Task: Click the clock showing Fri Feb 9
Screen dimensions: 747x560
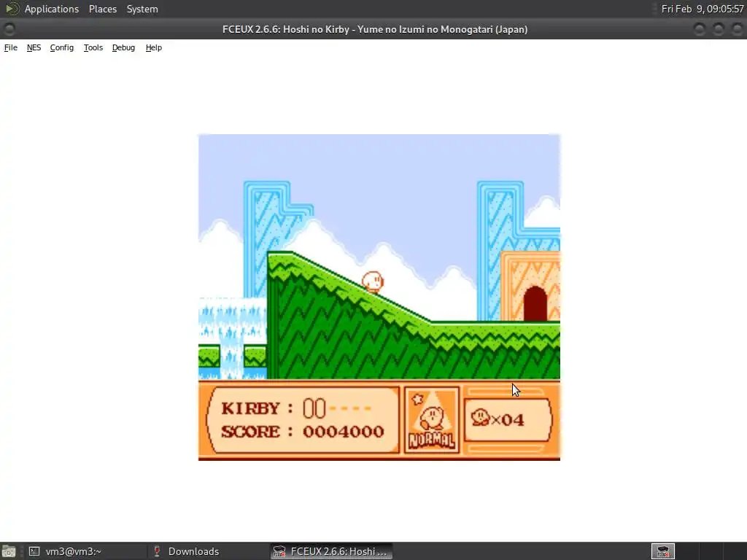Action: pos(703,9)
